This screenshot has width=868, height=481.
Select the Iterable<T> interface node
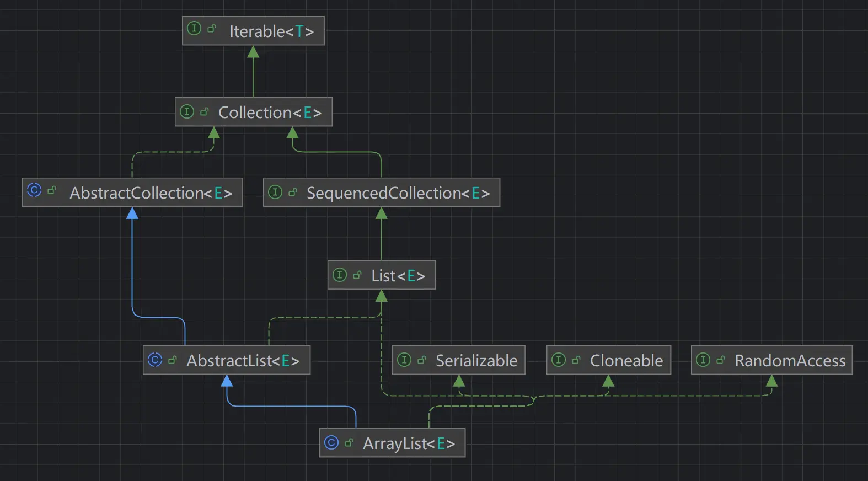point(253,31)
